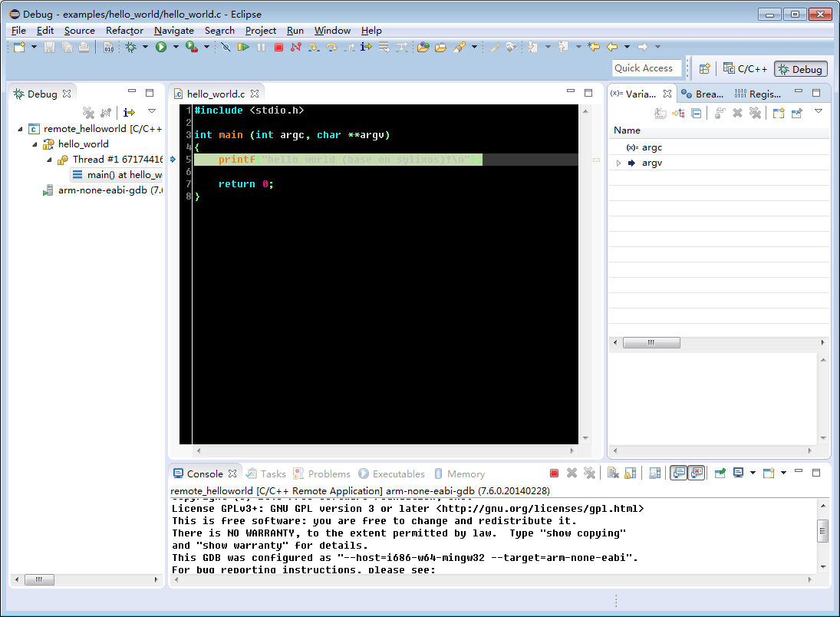
Task: Open the Run launch dropdown arrow
Action: (x=176, y=47)
